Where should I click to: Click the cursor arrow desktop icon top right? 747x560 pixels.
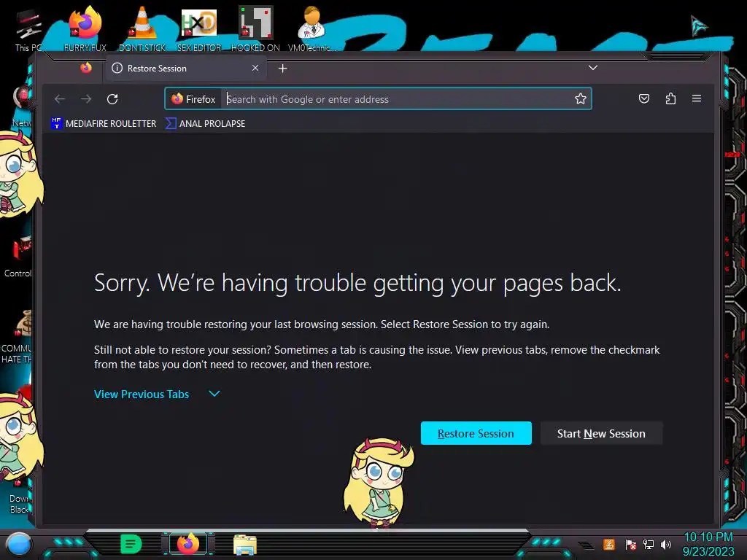[x=699, y=26]
